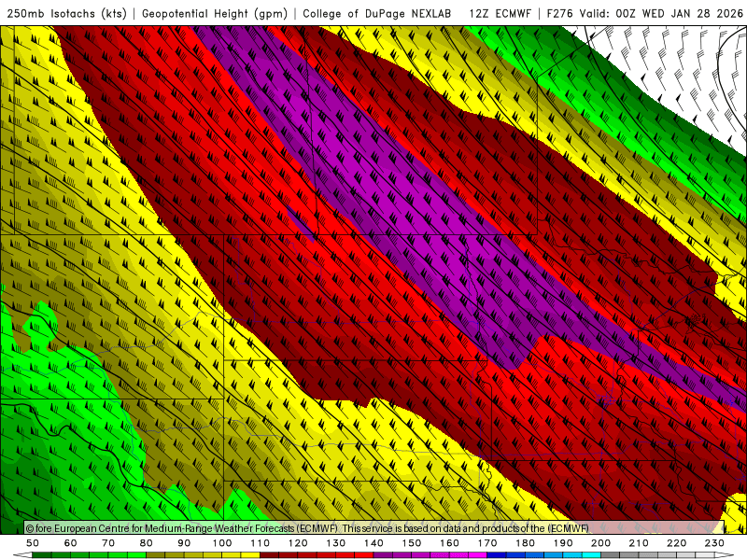This screenshot has width=747, height=560.
Task: Click the bright magenta swatch just before 170
Action: [477, 555]
